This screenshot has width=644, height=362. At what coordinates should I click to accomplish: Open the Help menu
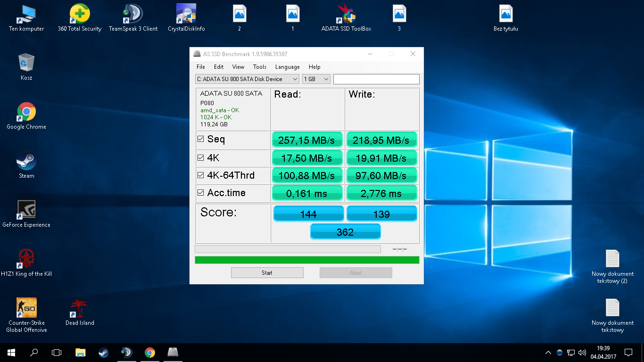click(x=314, y=67)
